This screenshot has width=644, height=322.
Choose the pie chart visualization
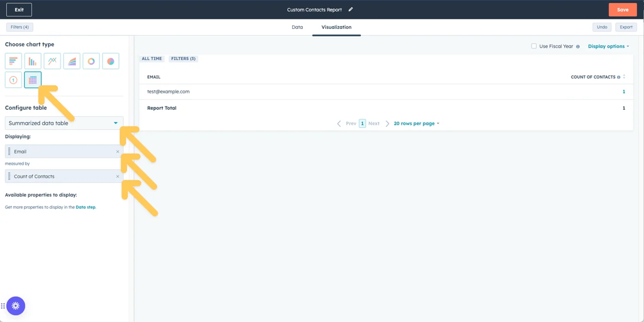click(x=110, y=61)
